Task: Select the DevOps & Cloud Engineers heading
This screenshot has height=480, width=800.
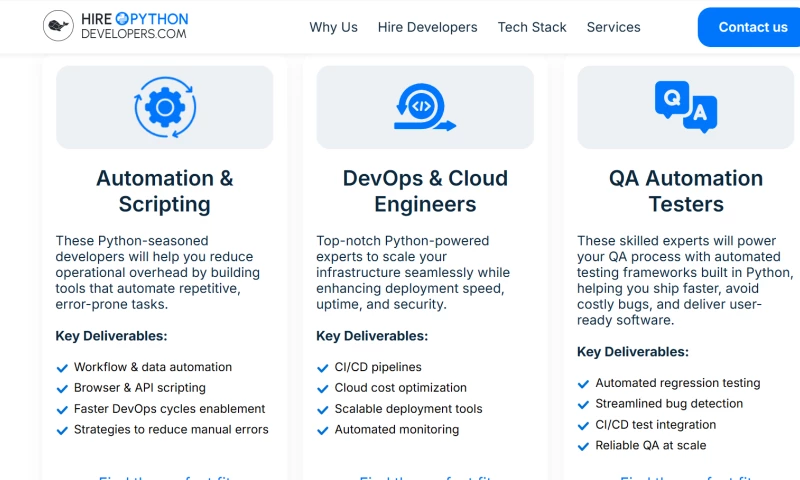Action: 425,191
